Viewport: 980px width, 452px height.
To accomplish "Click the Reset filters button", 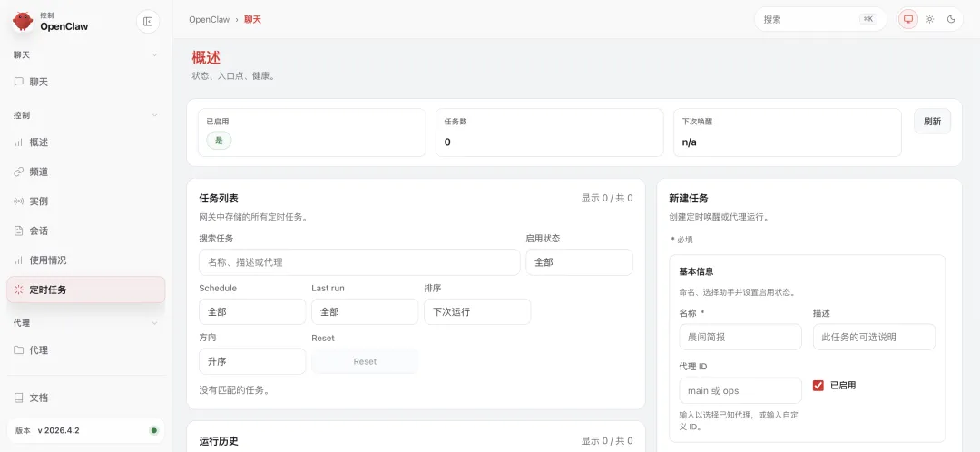I will point(365,361).
